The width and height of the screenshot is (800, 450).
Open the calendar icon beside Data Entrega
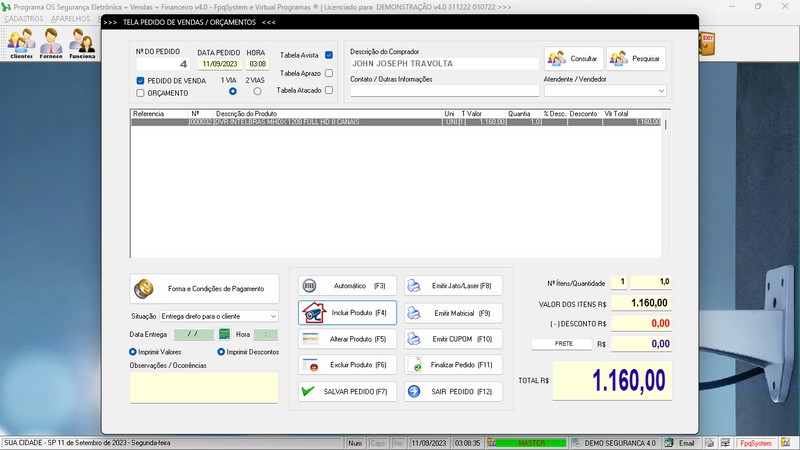click(x=224, y=334)
